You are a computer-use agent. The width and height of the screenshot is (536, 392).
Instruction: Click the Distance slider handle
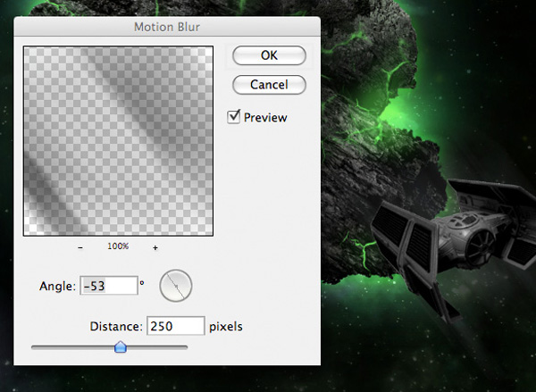coord(121,347)
